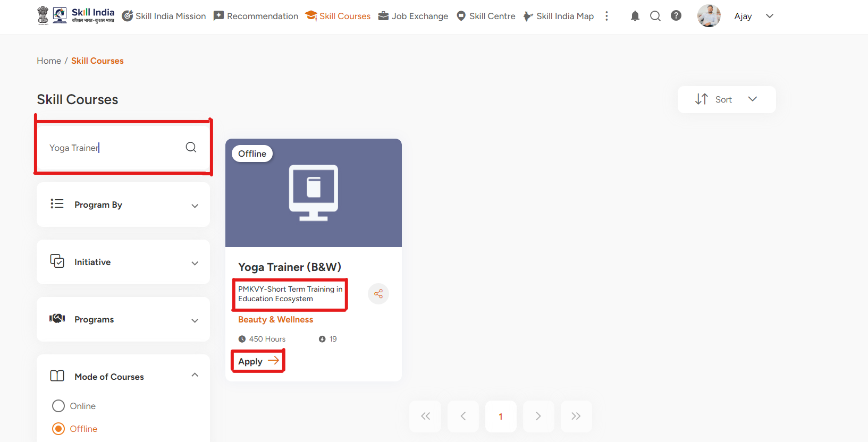Image resolution: width=868 pixels, height=442 pixels.
Task: Open the Recommendation menu item
Action: (256, 16)
